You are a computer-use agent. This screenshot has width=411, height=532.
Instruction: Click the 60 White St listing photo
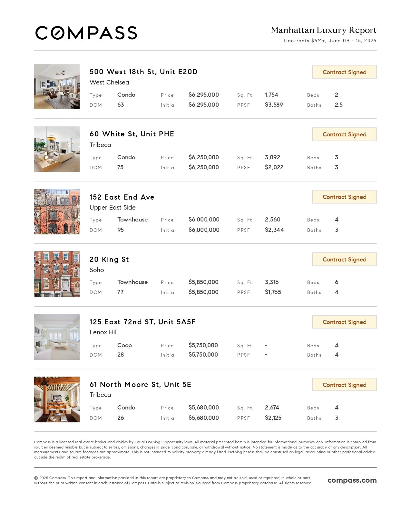(x=57, y=149)
